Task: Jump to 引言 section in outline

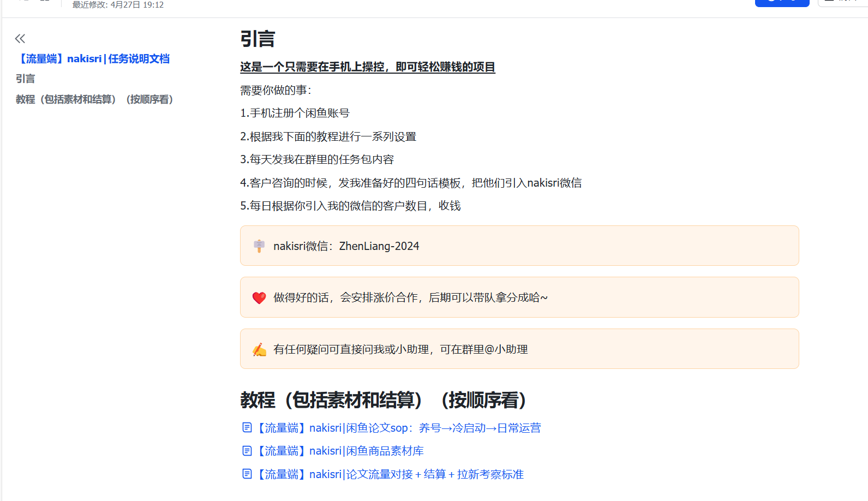Action: [25, 79]
